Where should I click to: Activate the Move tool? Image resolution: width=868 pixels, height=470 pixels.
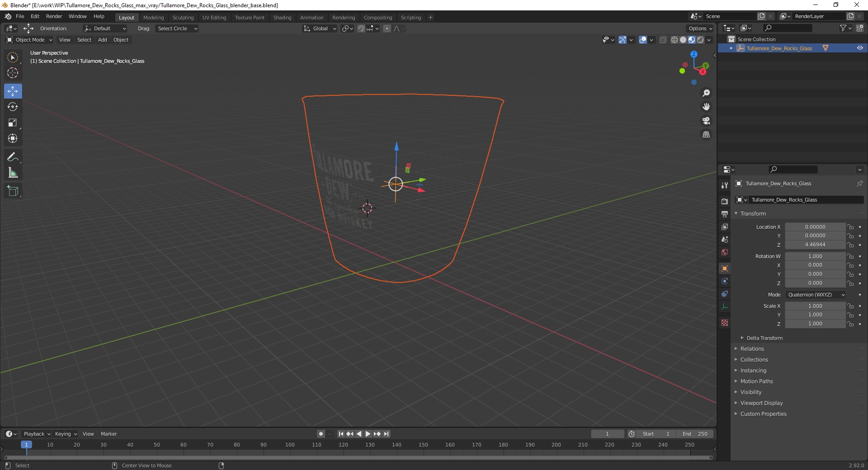pyautogui.click(x=13, y=91)
